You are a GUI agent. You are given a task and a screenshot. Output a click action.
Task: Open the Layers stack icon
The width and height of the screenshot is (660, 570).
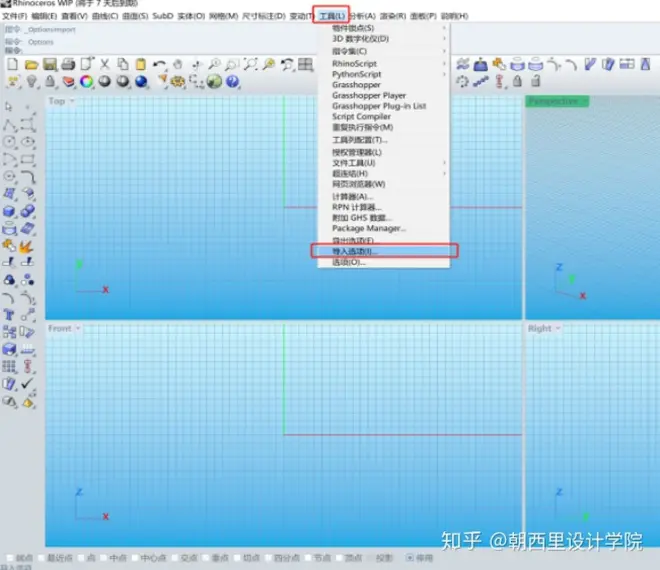[68, 81]
